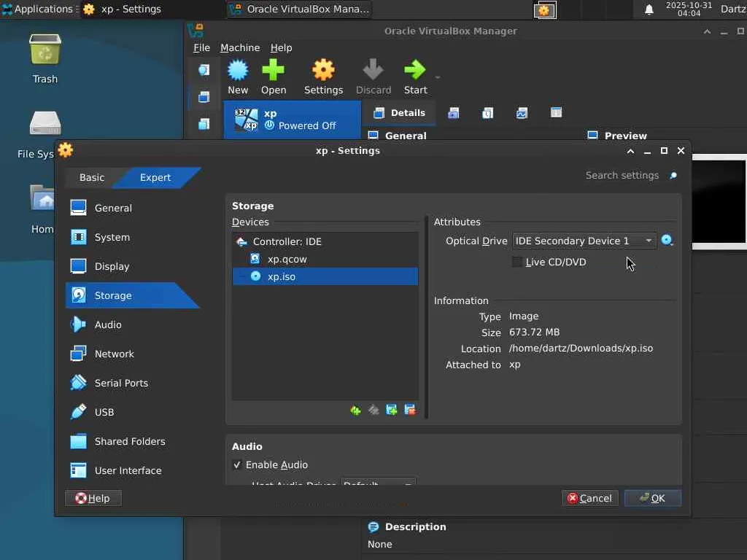
Task: Click the remove attachment icon under Devices
Action: [x=410, y=410]
